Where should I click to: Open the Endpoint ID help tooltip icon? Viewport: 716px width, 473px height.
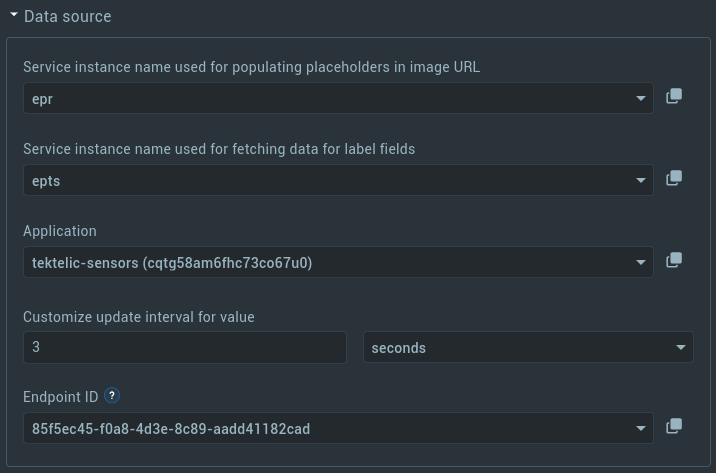click(112, 395)
